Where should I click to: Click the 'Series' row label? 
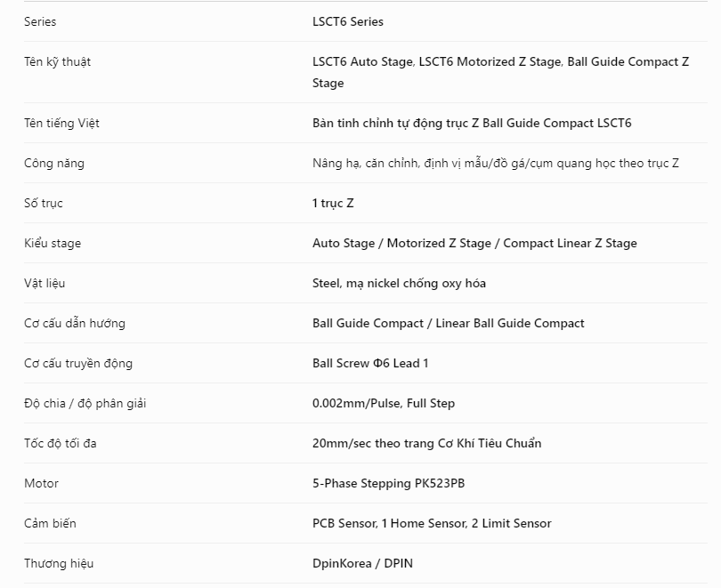point(40,21)
